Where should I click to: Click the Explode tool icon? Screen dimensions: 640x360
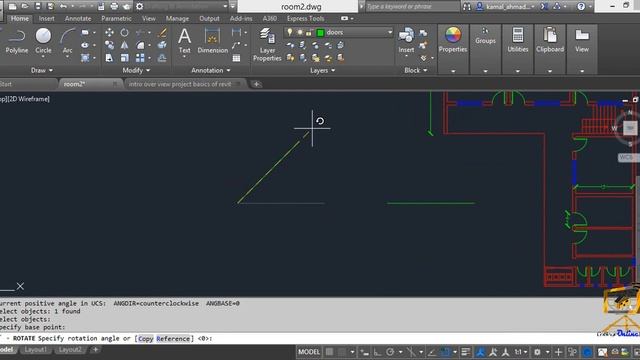point(162,45)
